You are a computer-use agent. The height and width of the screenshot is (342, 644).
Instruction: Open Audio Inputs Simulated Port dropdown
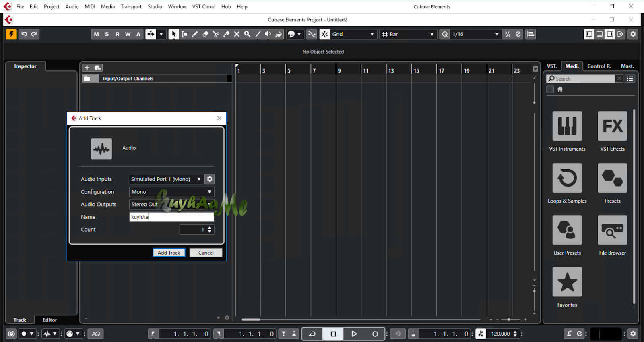pos(166,179)
